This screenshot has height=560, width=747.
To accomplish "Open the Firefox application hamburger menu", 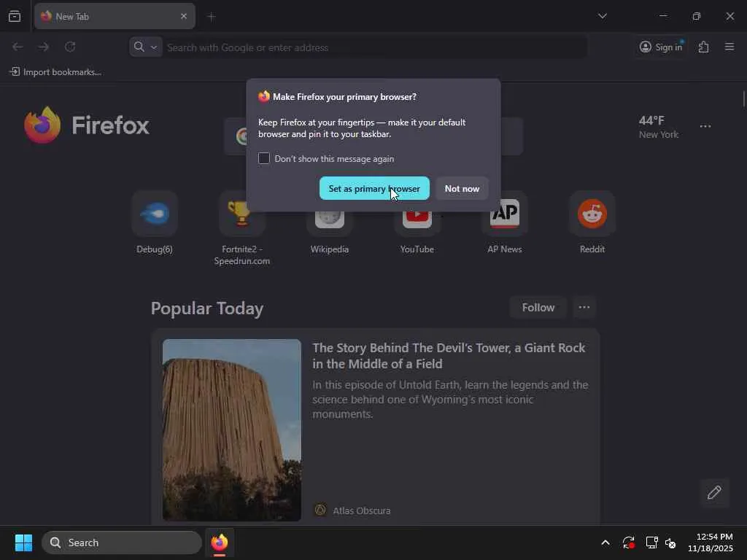I will pyautogui.click(x=729, y=47).
